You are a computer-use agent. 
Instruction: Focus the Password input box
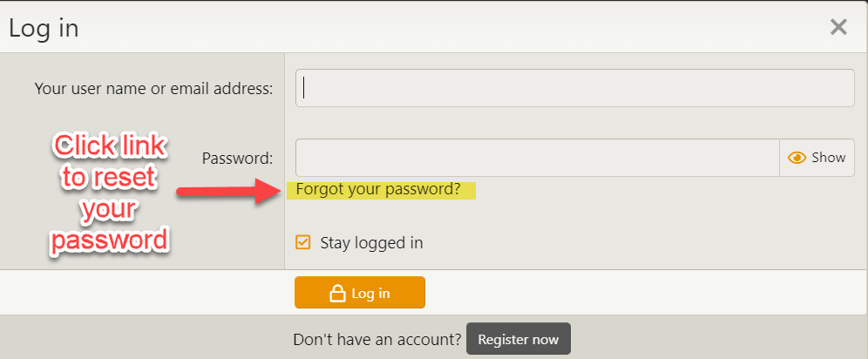[538, 158]
